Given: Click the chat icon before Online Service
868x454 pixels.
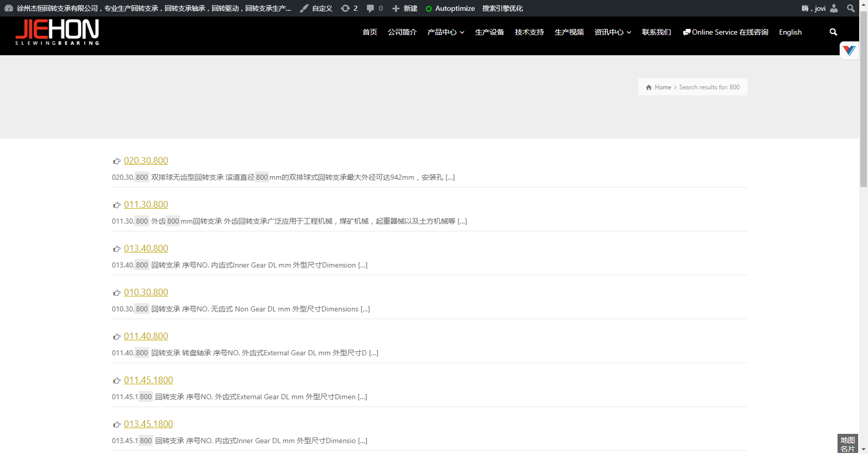Looking at the screenshot, I should point(687,32).
